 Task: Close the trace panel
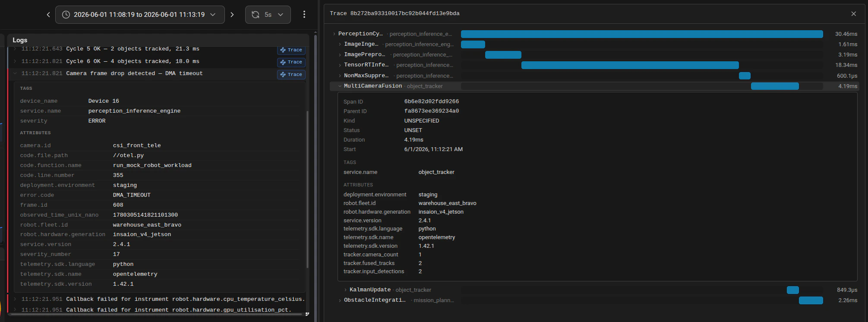coord(854,14)
